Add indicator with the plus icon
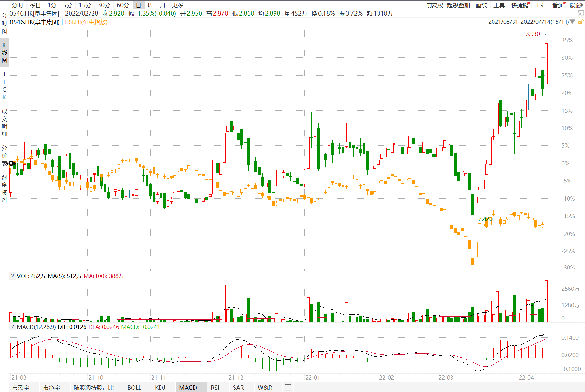 [x=288, y=388]
